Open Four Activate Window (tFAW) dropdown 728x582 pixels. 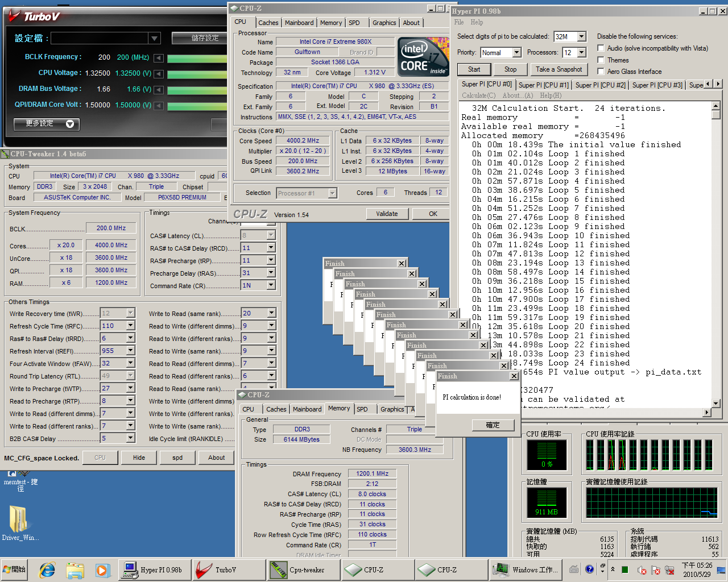coord(131,363)
